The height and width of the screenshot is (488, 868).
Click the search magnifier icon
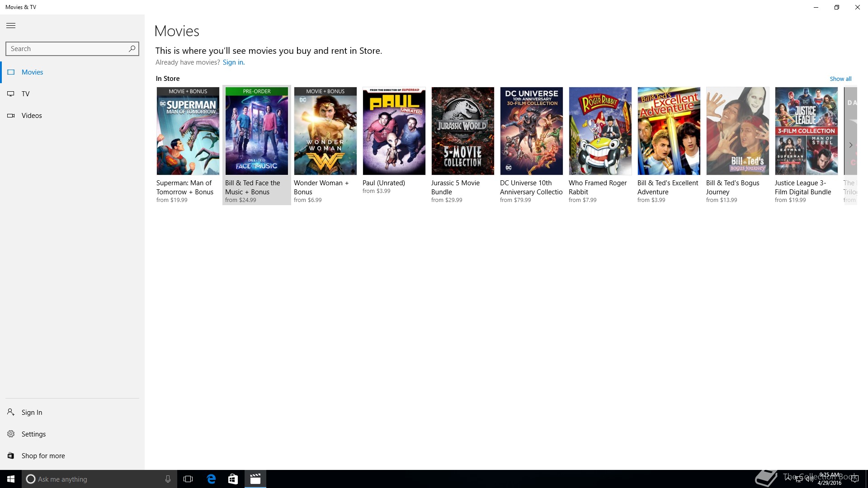click(x=132, y=49)
